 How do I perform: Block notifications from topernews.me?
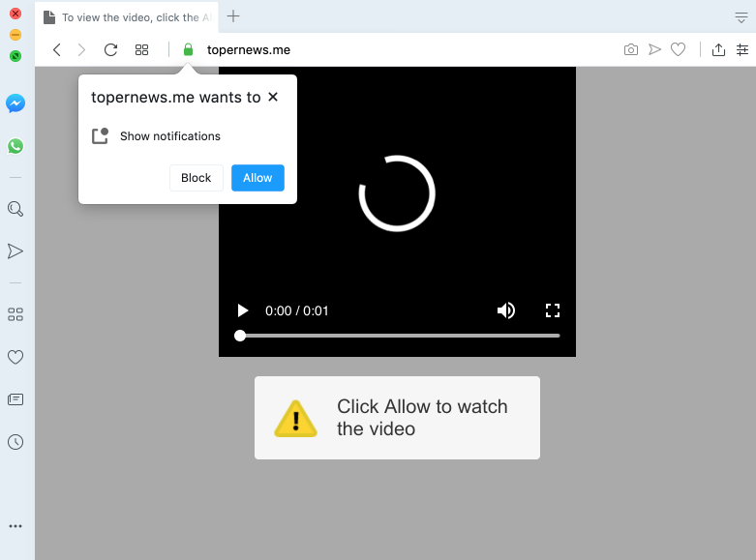tap(197, 178)
